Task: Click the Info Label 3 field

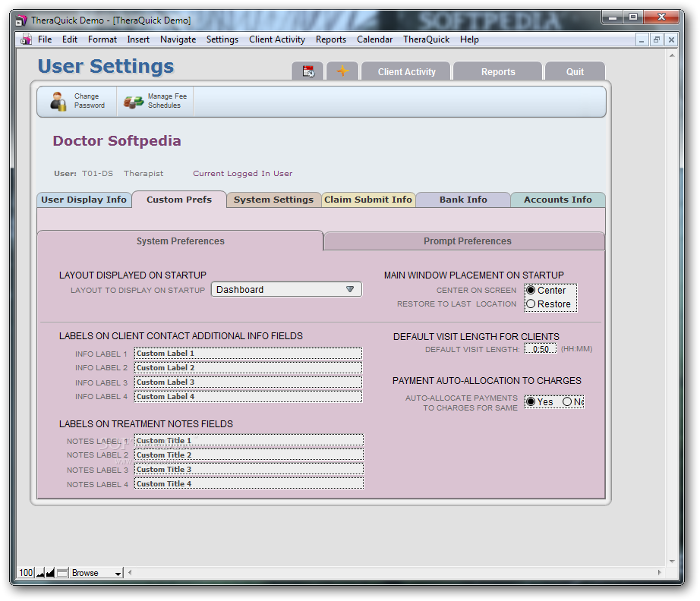Action: coord(248,382)
